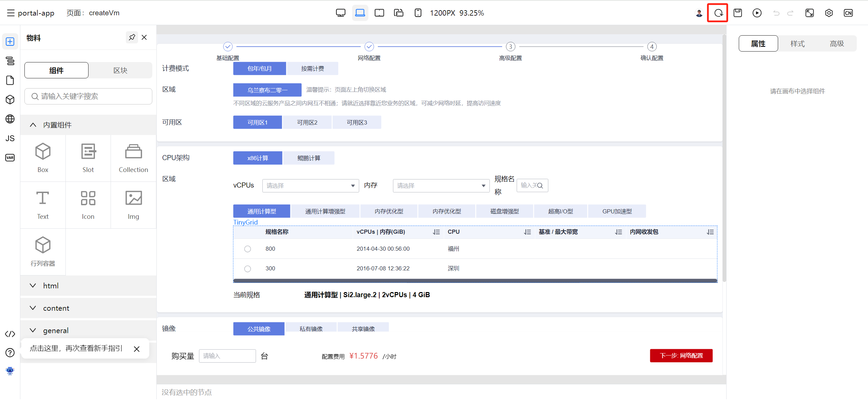Click the 下一步: 网络配置 button
Viewport: 868px width, 403px height.
pos(681,356)
